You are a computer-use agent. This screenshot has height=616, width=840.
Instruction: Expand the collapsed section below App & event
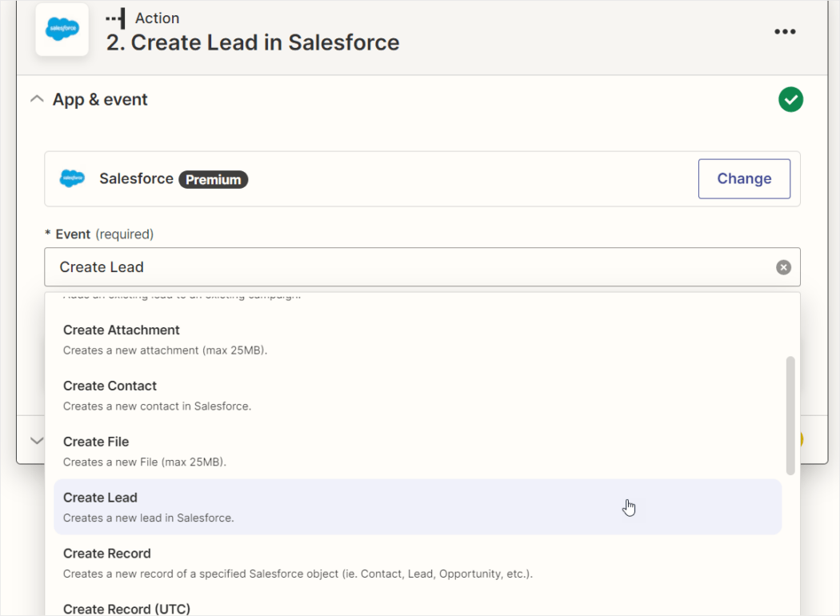(x=37, y=440)
